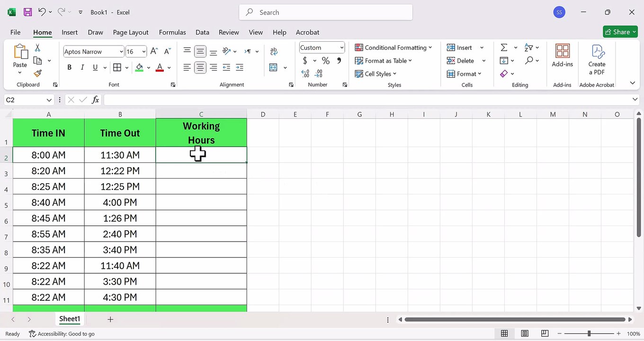Click the Share button

tap(620, 32)
